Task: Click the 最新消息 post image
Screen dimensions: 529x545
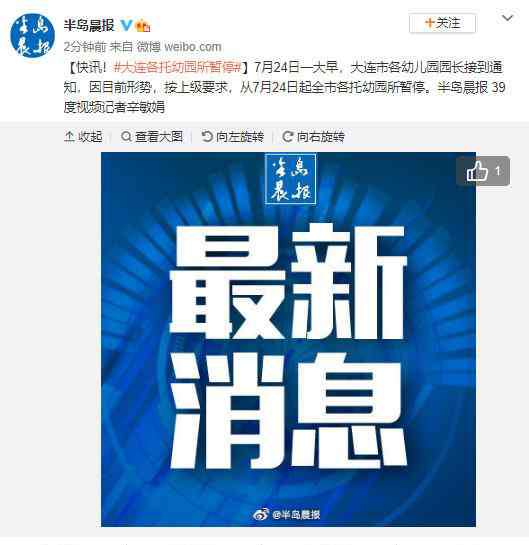Action: point(288,339)
